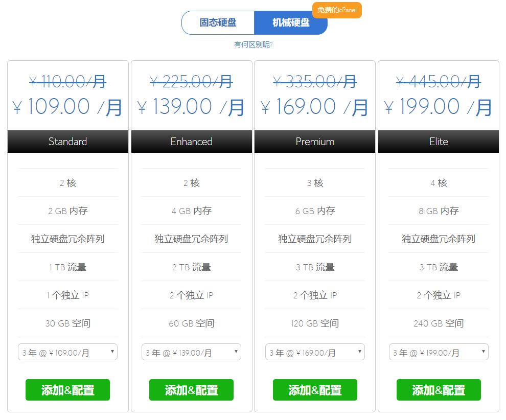Expand the Premium plan ¥169.00 term dropdown

pos(315,352)
